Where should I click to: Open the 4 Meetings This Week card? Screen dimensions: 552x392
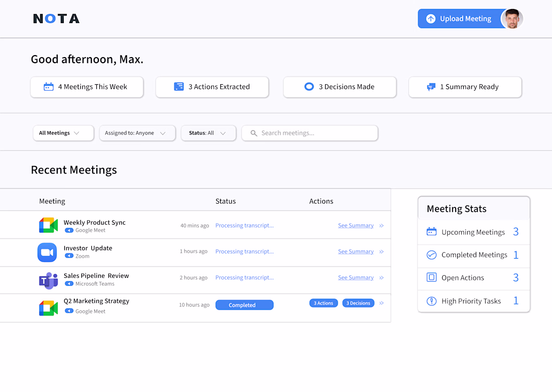[87, 87]
